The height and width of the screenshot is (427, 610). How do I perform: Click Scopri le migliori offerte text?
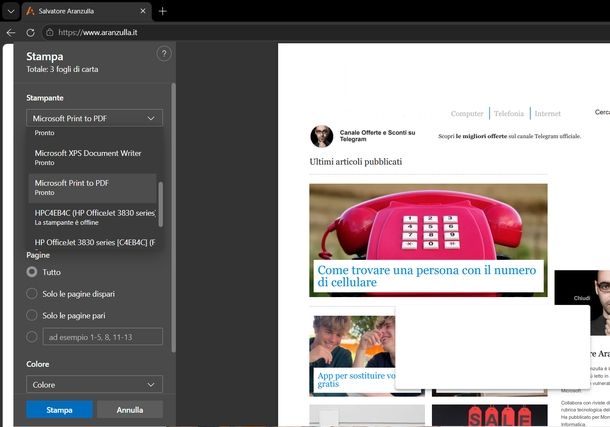[509, 136]
